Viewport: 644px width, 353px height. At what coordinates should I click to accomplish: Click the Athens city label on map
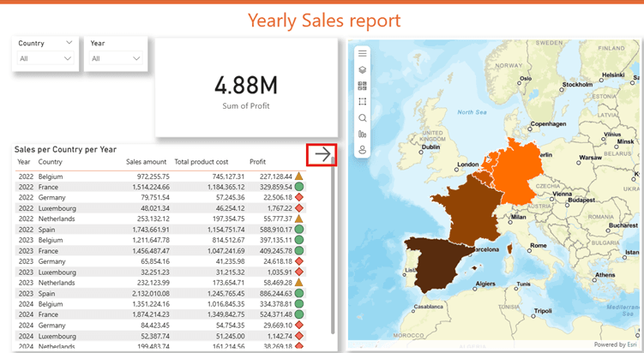point(605,275)
